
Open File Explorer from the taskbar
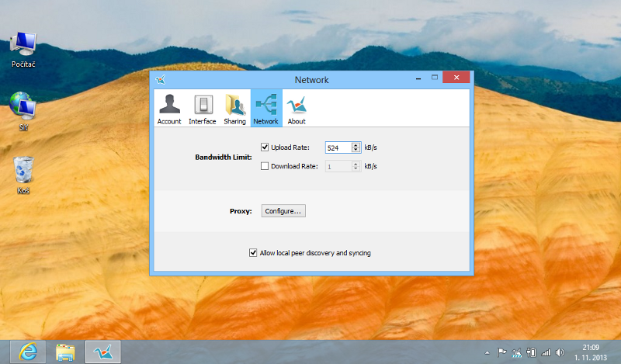click(x=66, y=352)
